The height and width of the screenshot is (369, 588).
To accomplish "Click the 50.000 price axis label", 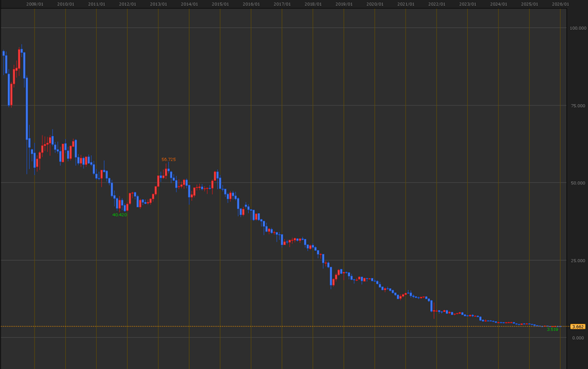I will point(577,183).
